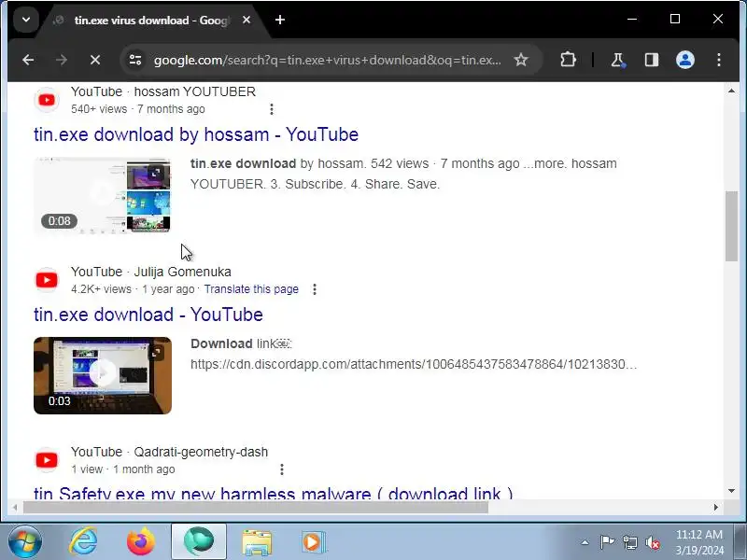
Task: Show hidden system tray icons
Action: (x=585, y=542)
